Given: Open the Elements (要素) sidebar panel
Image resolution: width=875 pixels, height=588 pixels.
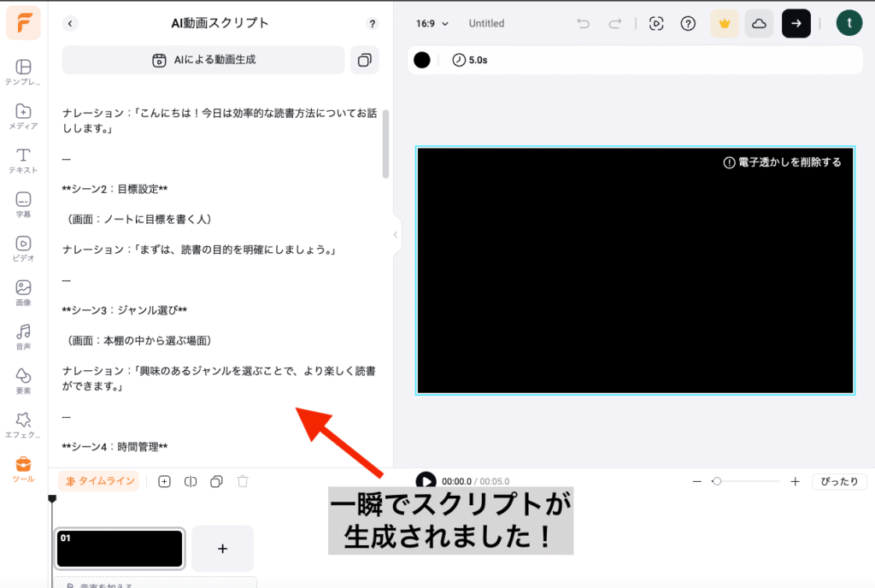Looking at the screenshot, I should click(23, 381).
